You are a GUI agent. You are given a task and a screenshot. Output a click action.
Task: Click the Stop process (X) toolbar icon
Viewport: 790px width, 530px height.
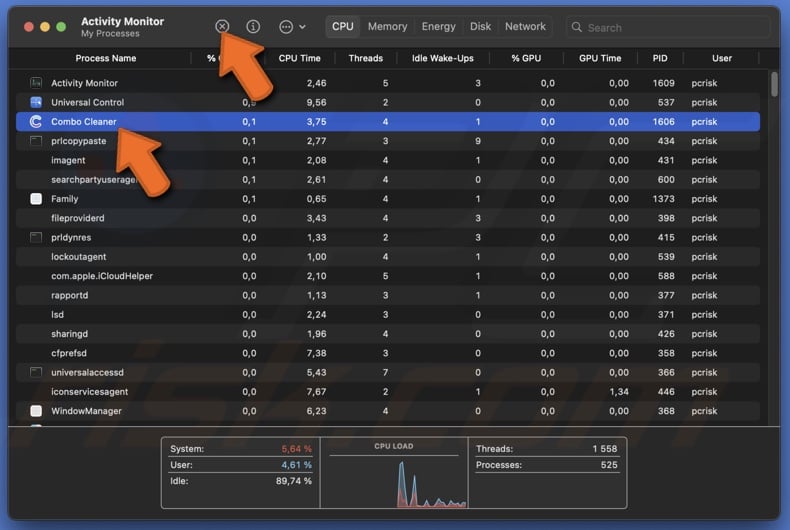222,27
